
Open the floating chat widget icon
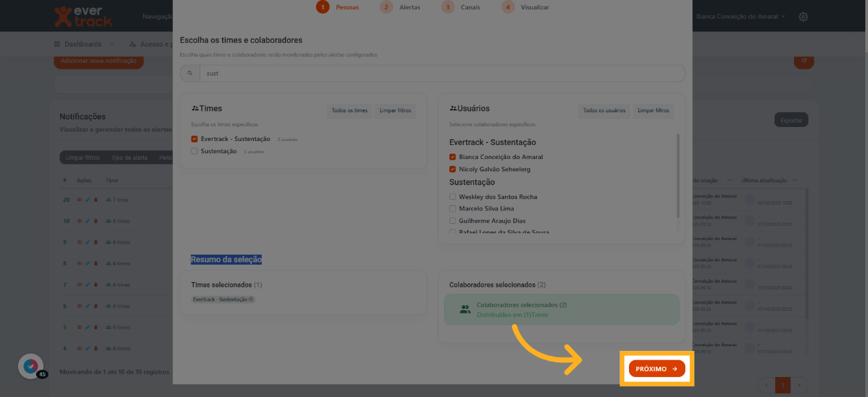tap(30, 366)
